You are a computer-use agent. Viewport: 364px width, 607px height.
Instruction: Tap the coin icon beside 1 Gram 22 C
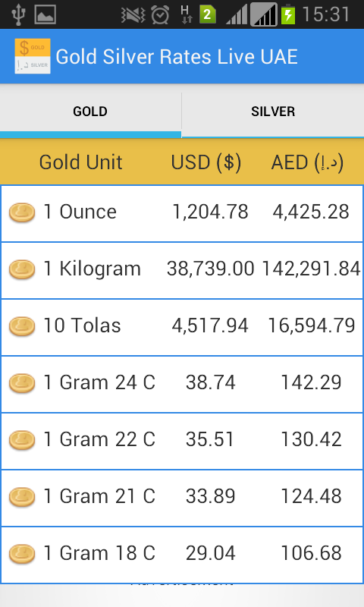(x=22, y=441)
